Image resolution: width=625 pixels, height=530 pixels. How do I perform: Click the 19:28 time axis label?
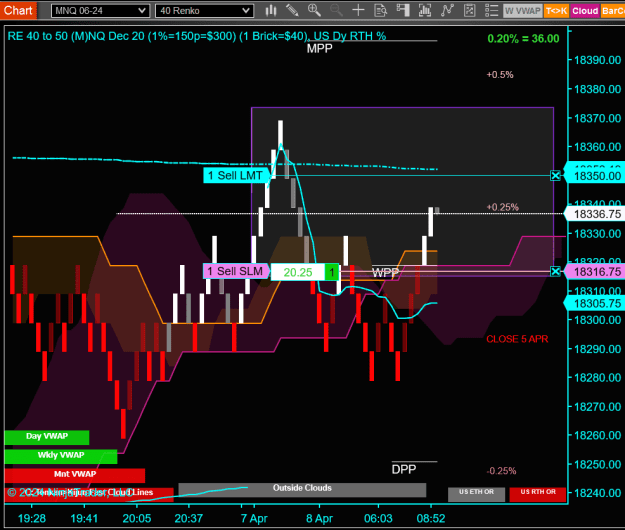click(32, 518)
